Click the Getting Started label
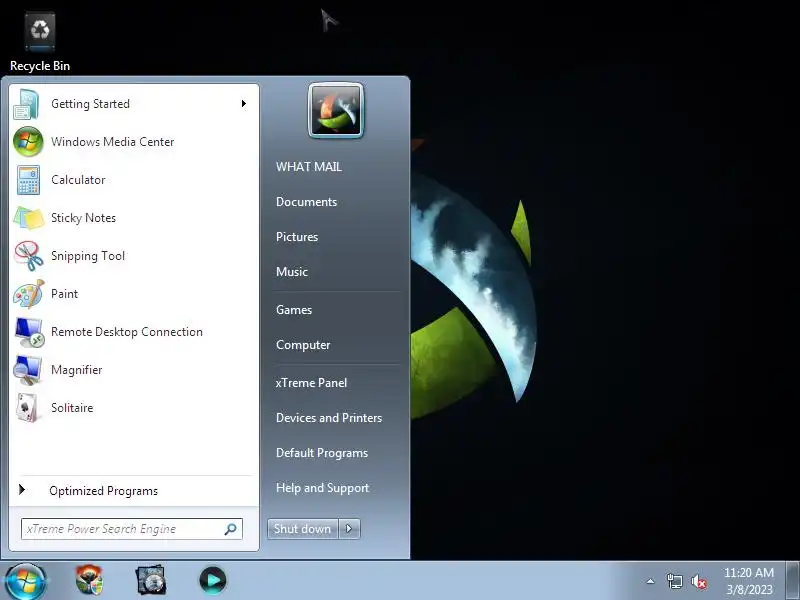 (x=90, y=104)
